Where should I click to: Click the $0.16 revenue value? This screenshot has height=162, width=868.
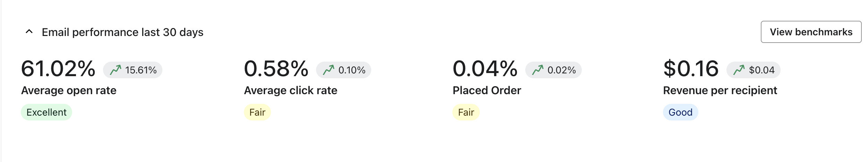click(691, 69)
